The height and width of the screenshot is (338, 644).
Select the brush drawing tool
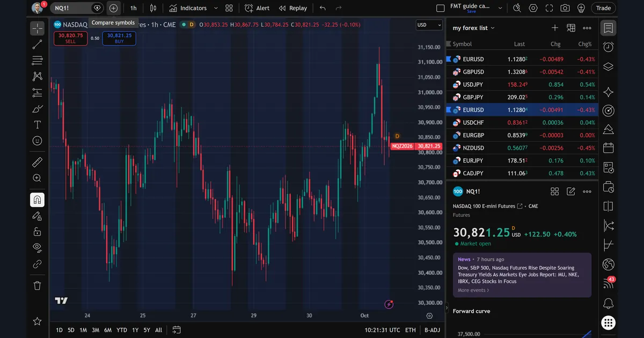(37, 109)
